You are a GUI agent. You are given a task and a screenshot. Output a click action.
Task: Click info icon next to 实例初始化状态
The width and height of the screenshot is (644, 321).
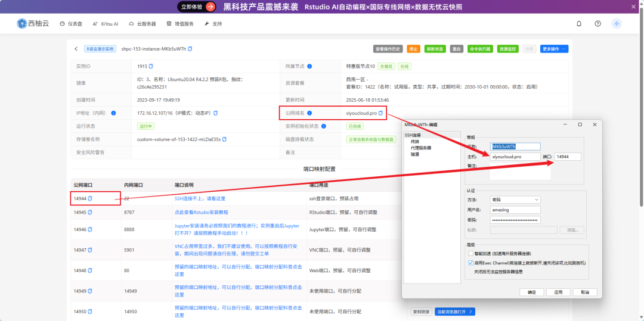(x=324, y=126)
